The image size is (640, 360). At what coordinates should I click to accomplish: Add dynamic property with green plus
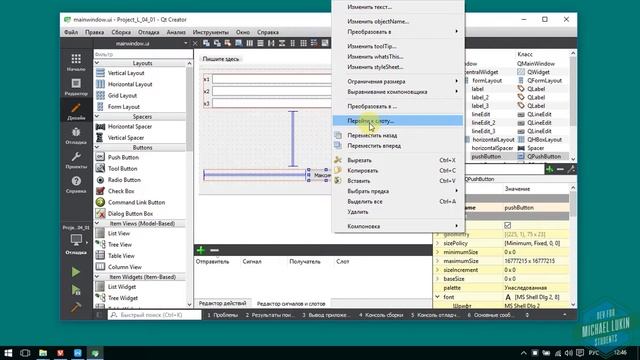tap(549, 169)
